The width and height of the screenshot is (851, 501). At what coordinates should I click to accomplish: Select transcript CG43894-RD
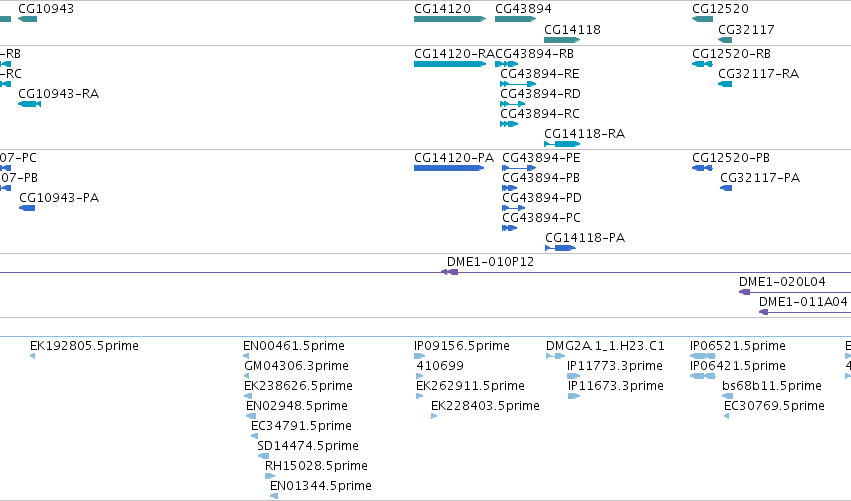(x=541, y=94)
